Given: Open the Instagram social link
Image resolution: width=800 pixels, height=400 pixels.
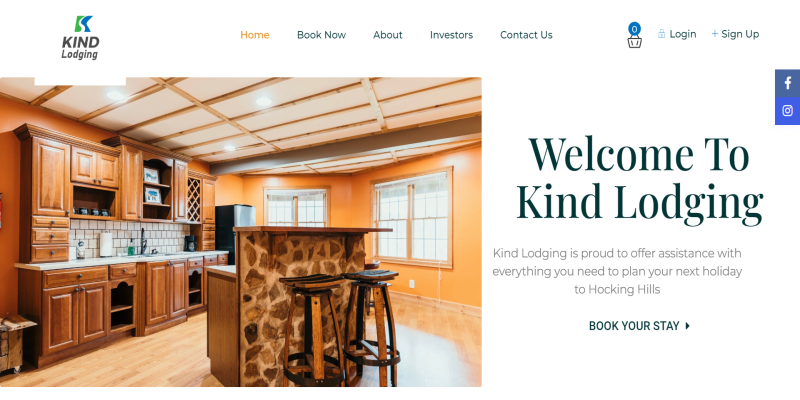Looking at the screenshot, I should (787, 111).
